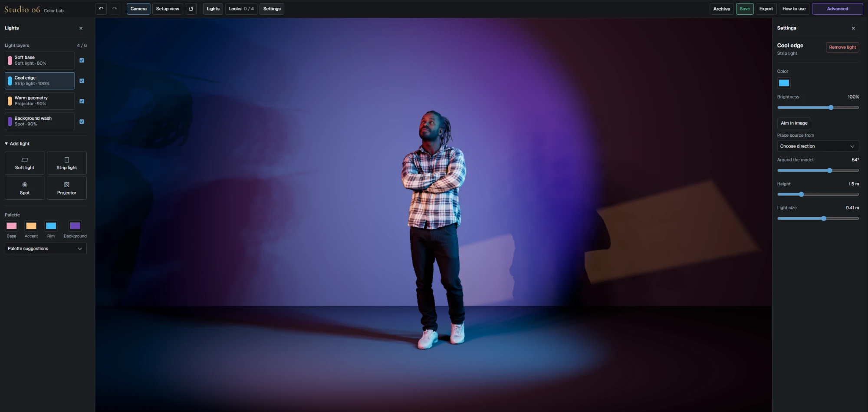Click the redo arrow icon
Viewport: 868px width, 412px height.
click(x=115, y=9)
